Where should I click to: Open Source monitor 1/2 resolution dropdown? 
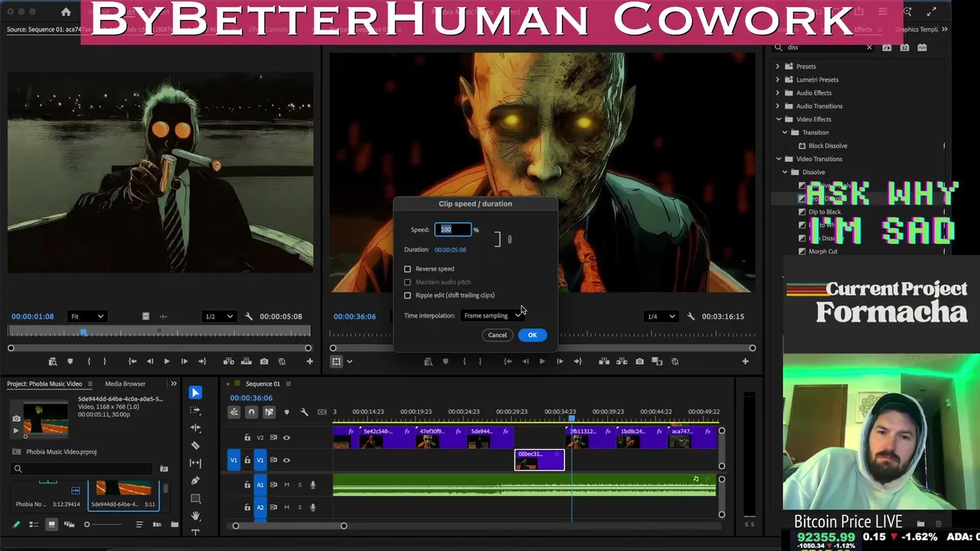(x=219, y=316)
